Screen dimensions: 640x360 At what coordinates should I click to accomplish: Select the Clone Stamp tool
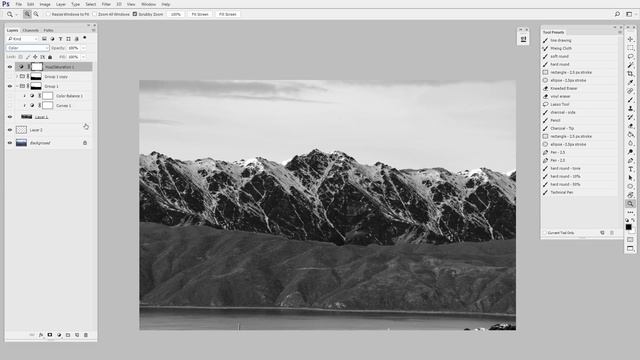click(630, 108)
